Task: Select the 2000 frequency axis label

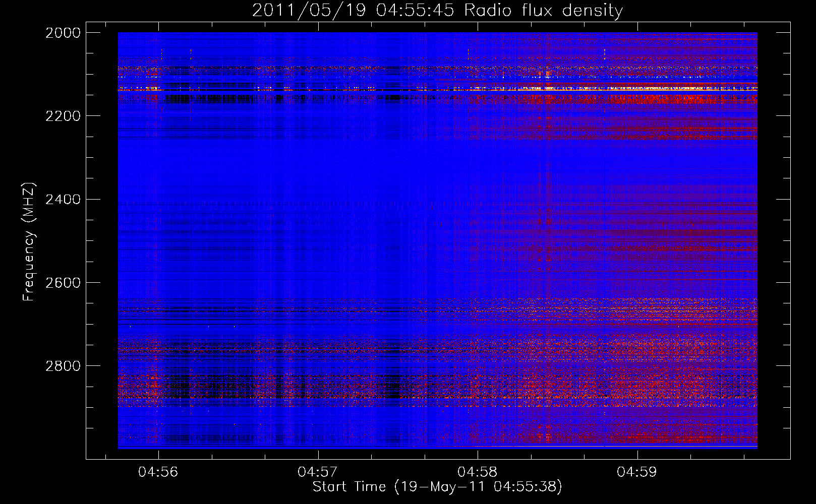Action: coord(63,33)
